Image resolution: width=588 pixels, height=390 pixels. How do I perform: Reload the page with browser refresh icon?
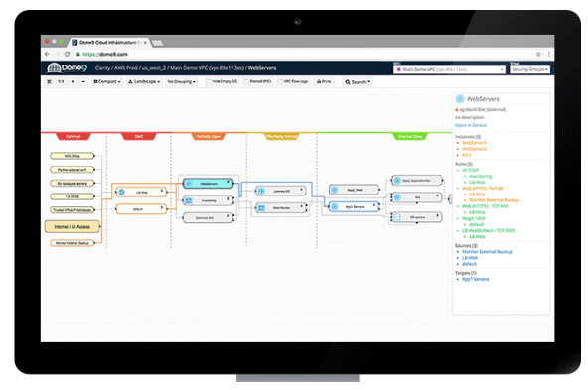pyautogui.click(x=67, y=54)
